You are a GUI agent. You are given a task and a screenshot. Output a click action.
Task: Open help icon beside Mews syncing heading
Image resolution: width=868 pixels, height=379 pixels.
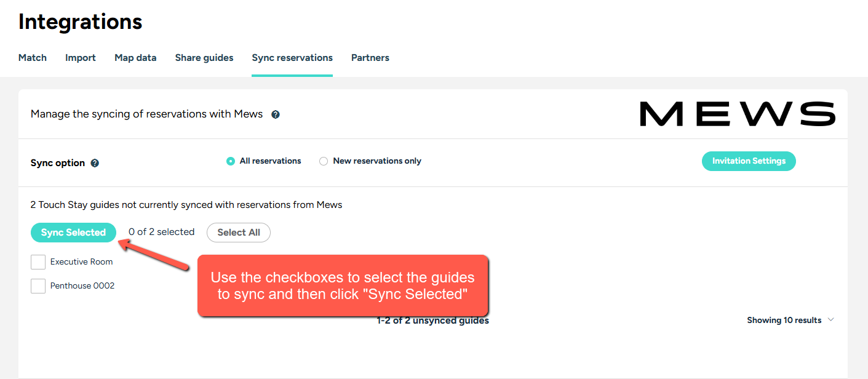tap(276, 114)
